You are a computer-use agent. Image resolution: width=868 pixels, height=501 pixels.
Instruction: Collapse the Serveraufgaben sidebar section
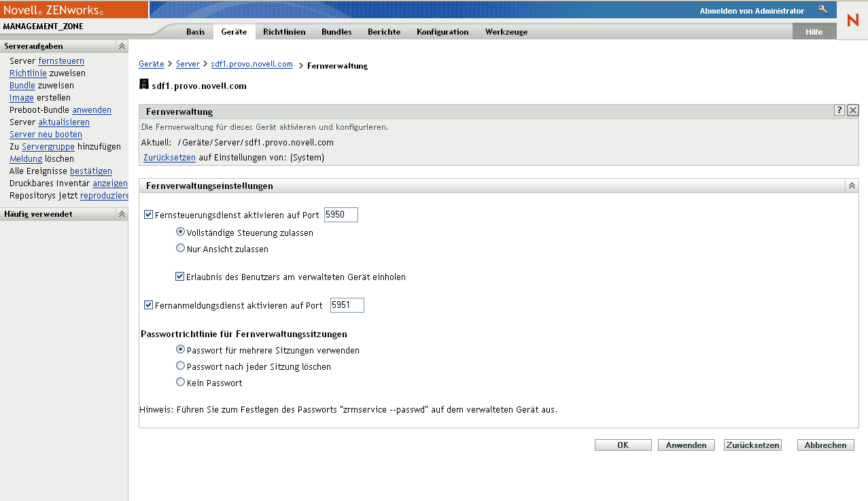(x=122, y=46)
